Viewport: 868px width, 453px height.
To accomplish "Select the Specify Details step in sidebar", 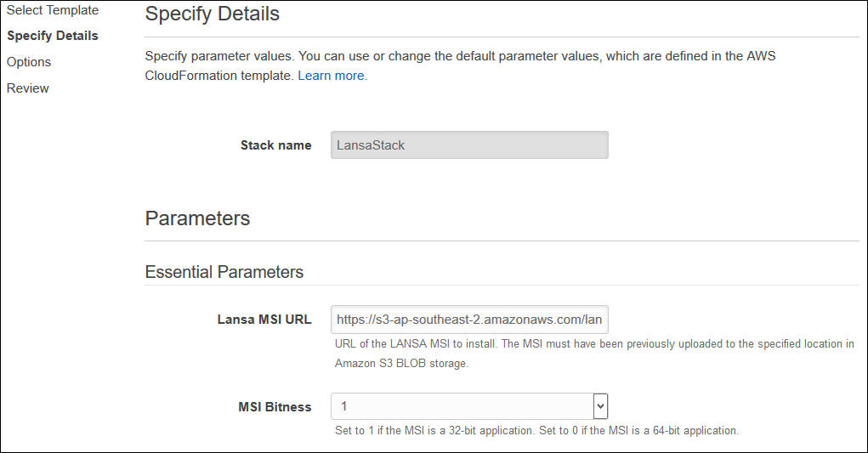I will click(x=53, y=36).
